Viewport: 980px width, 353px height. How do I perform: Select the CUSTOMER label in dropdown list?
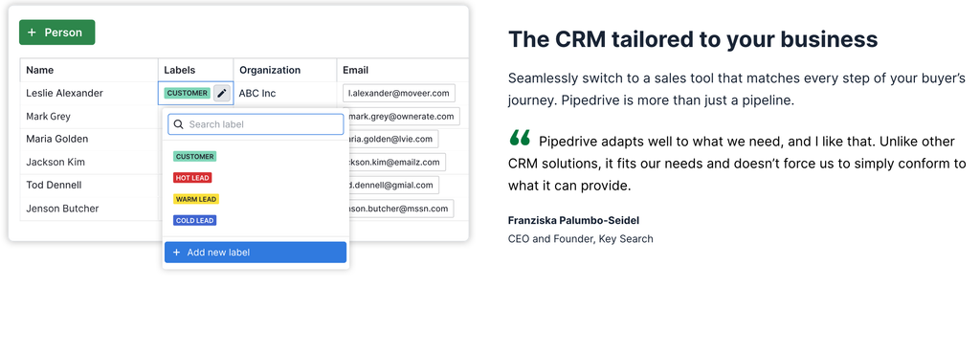tap(195, 156)
